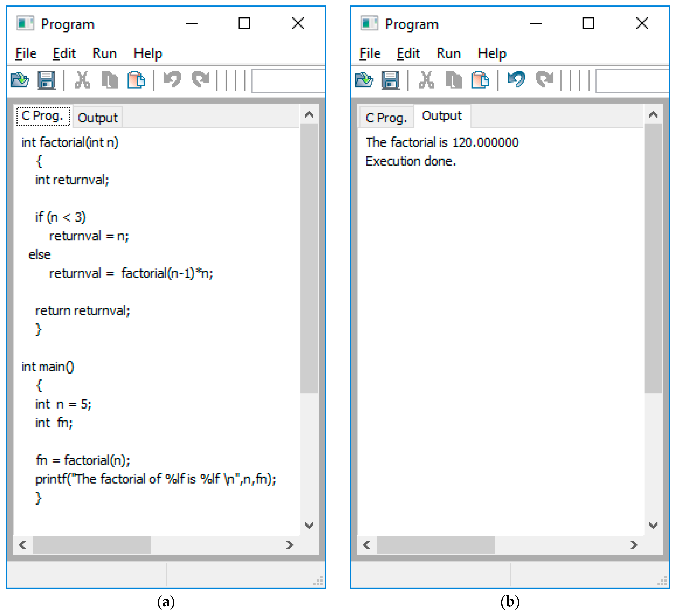
Task: Click the line 'int fn;'
Action: (54, 423)
